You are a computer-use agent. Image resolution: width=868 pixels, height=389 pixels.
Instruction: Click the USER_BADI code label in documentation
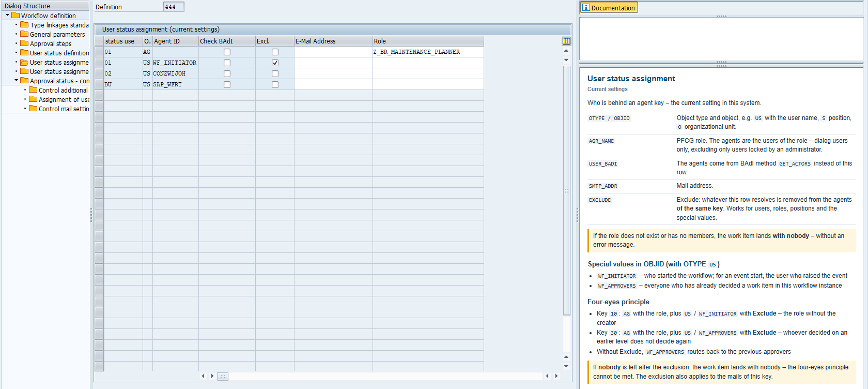[603, 163]
